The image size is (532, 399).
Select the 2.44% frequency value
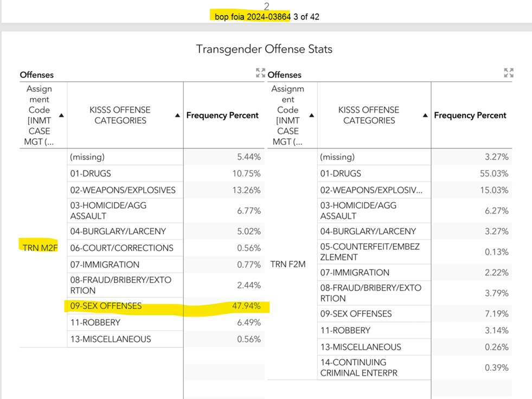tap(249, 285)
